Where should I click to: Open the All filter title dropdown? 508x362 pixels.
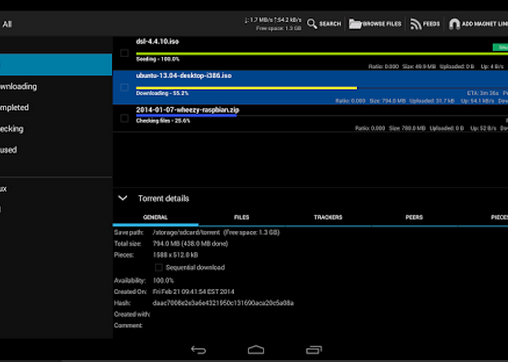(x=7, y=24)
